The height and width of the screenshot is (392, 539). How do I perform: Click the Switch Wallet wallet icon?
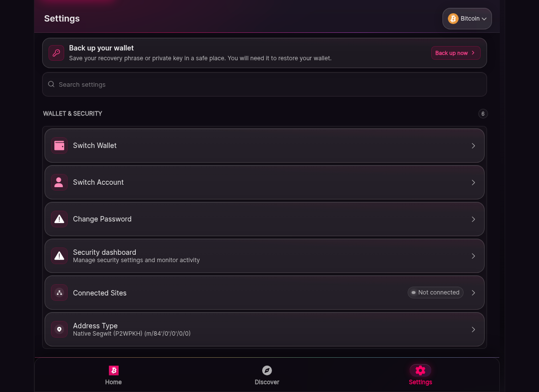(59, 146)
